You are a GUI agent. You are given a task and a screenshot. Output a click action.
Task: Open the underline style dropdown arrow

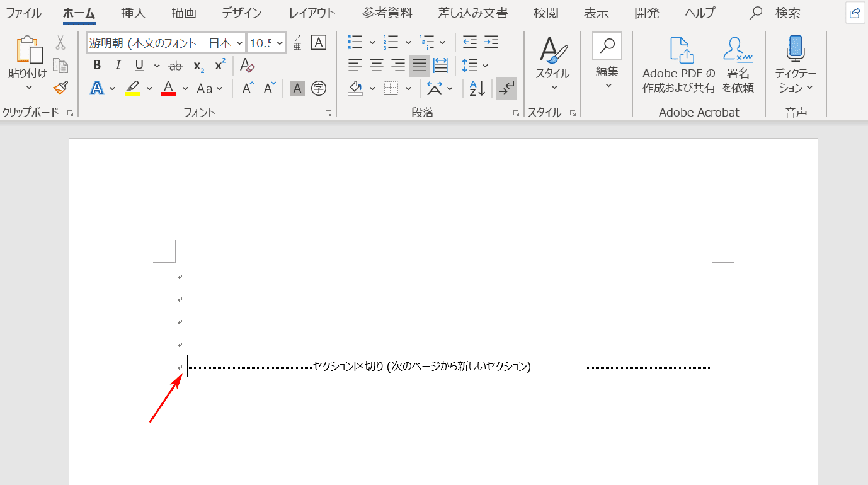156,66
